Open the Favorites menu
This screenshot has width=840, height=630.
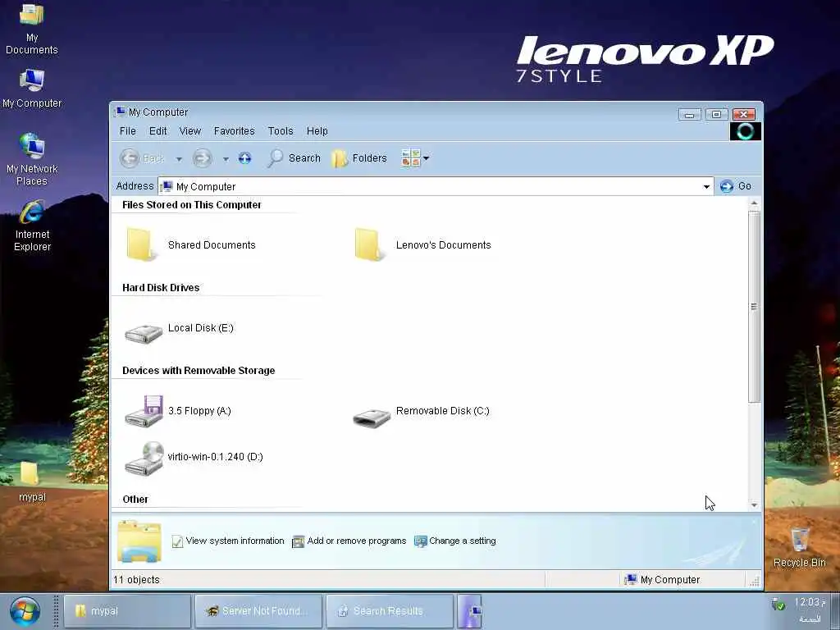click(x=234, y=130)
